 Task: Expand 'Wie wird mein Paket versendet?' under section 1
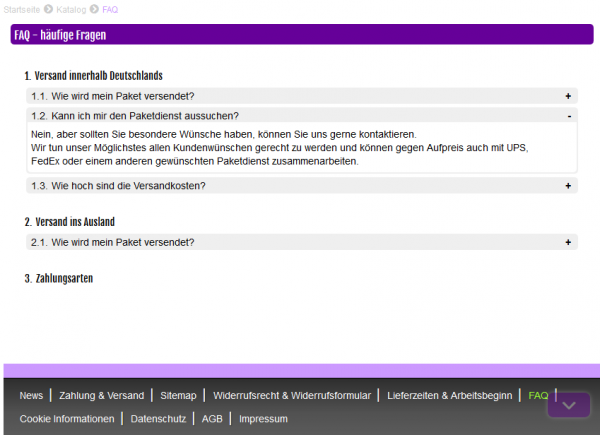113,96
